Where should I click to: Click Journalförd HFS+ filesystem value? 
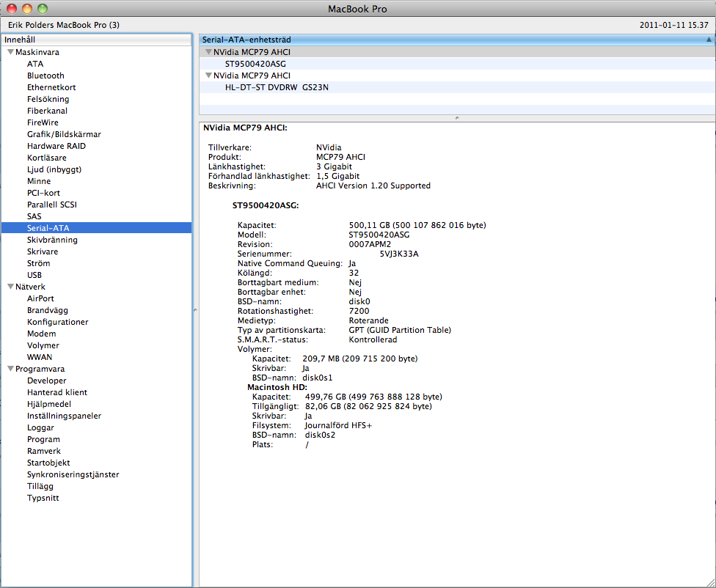tap(338, 425)
